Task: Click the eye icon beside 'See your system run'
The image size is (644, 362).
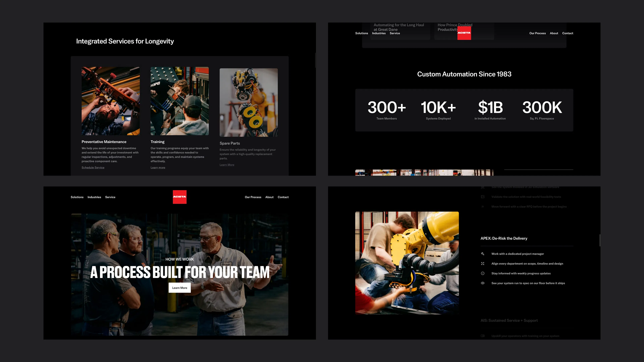Action: (x=482, y=283)
